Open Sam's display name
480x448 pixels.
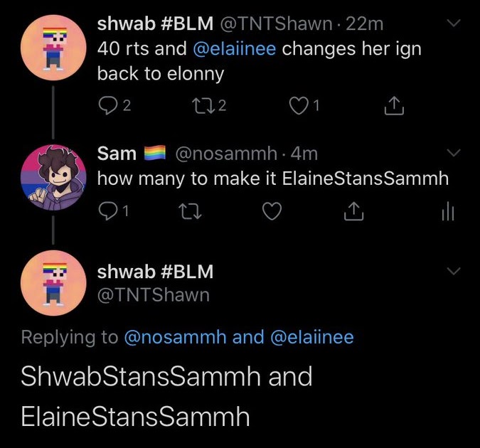pos(117,154)
